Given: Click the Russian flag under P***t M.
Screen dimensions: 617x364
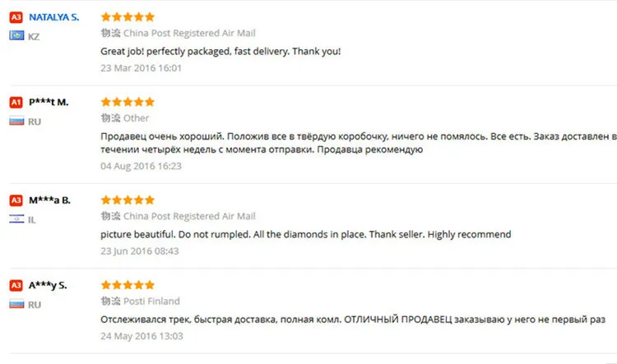Looking at the screenshot, I should (16, 121).
